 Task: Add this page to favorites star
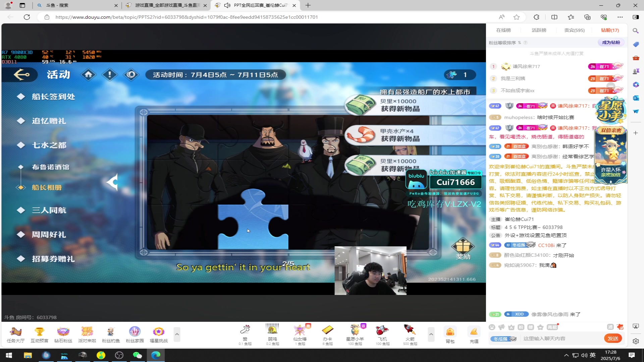(x=517, y=17)
